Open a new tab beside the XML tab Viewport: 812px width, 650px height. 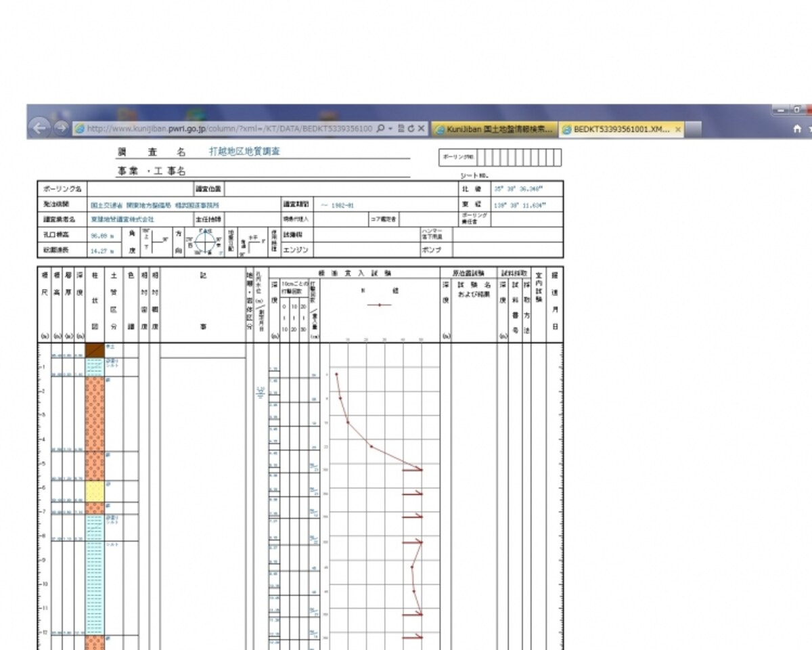[694, 129]
